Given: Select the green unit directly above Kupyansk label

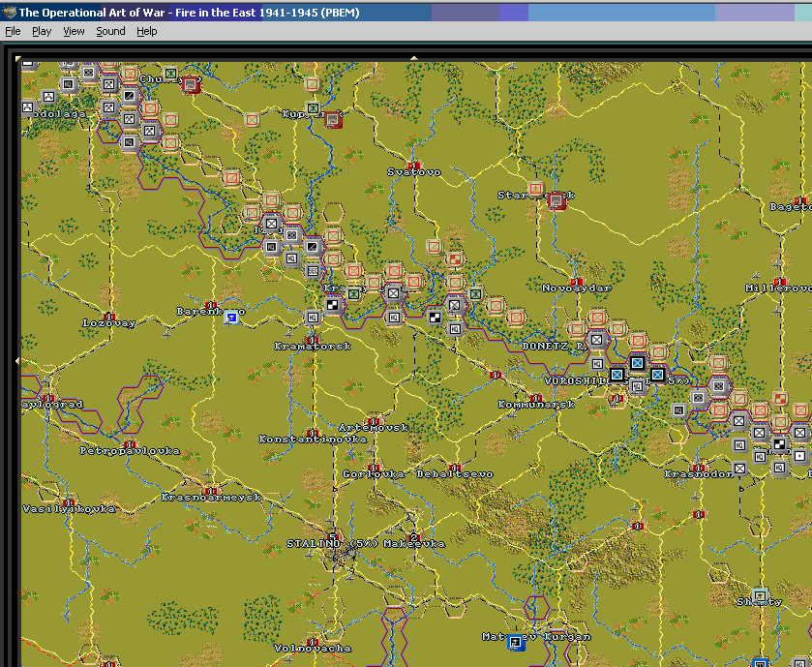Looking at the screenshot, I should [x=313, y=108].
